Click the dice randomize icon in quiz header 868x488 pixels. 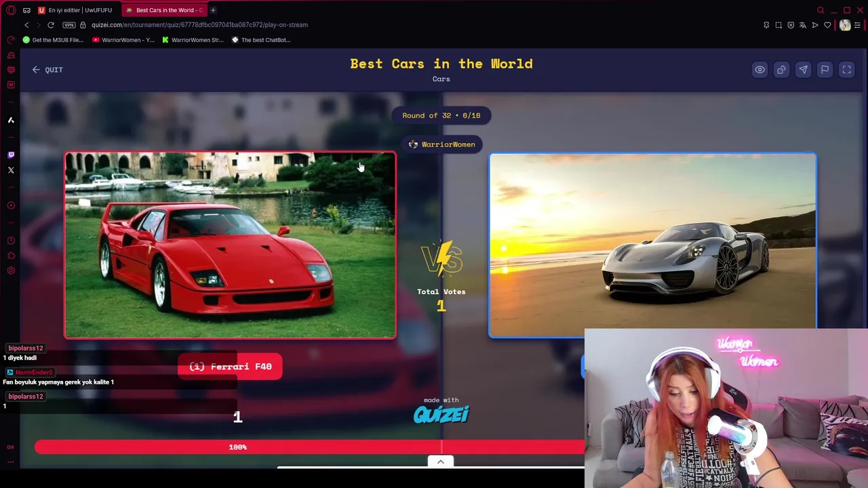point(781,70)
